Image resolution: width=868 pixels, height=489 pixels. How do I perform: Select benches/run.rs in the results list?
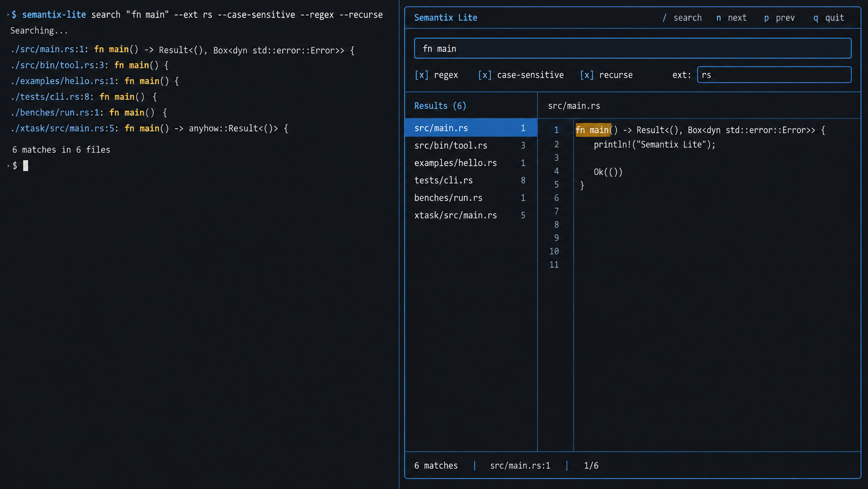tap(470, 197)
